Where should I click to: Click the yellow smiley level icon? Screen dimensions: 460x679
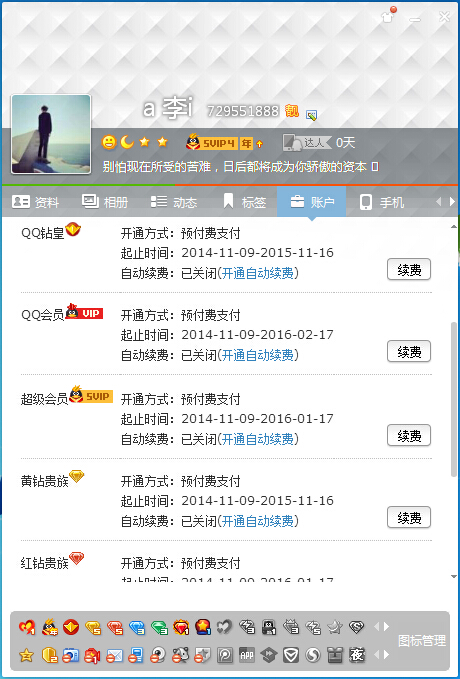tap(109, 142)
